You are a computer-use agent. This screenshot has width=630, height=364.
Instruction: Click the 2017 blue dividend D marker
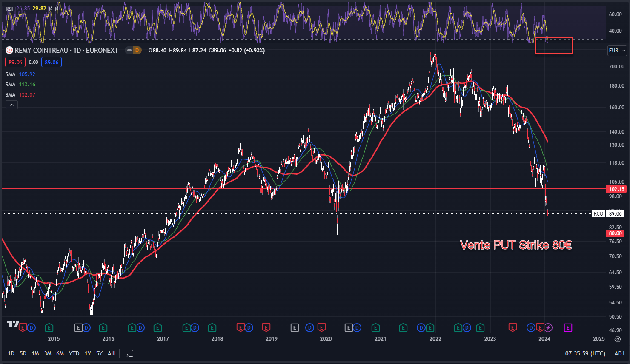(x=195, y=327)
